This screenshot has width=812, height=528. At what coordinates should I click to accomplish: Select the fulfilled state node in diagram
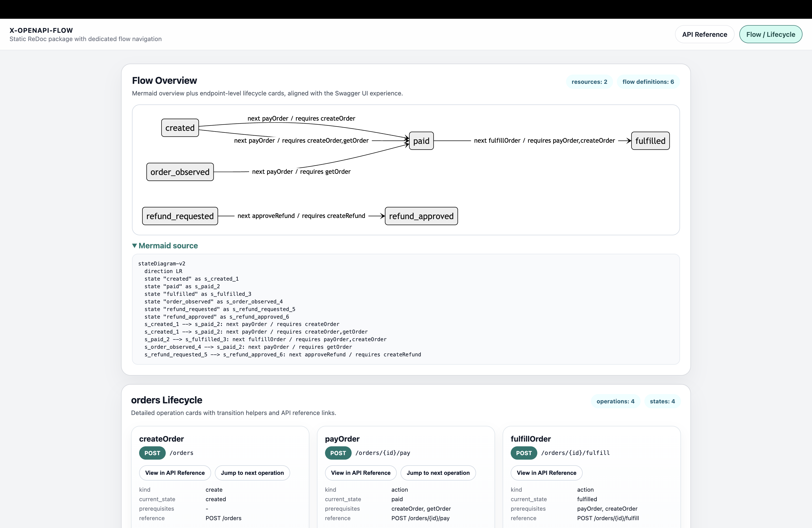coord(650,141)
